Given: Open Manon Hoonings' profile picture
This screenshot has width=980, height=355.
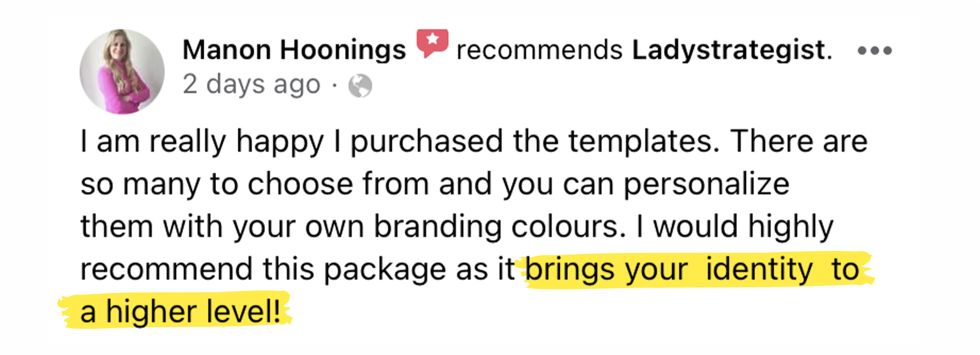Looking at the screenshot, I should 122,72.
